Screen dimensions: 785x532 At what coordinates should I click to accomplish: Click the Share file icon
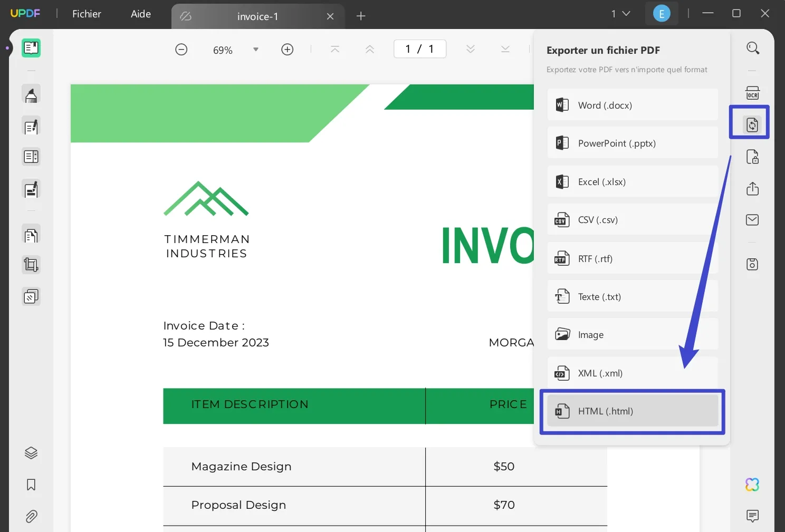pyautogui.click(x=753, y=189)
